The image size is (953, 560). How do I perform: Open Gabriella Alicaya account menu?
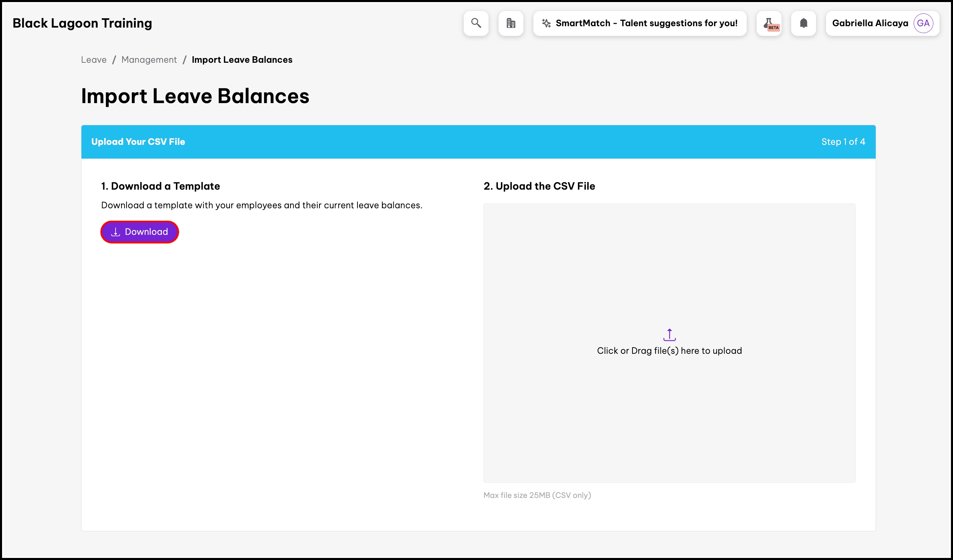coord(870,23)
